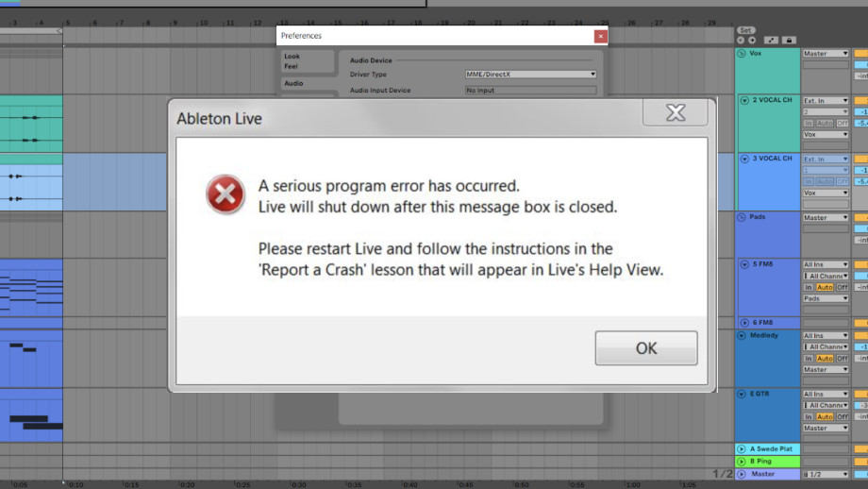Set E GTR monitor to In
The image size is (868, 489).
pyautogui.click(x=809, y=417)
